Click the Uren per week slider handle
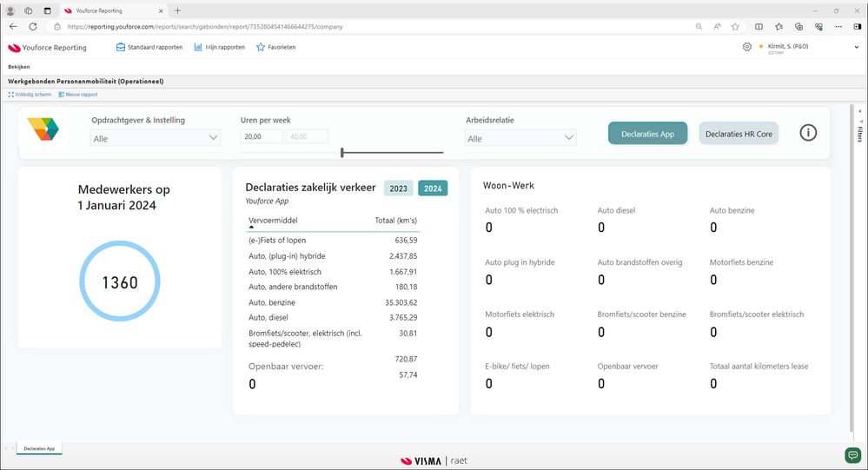 (342, 152)
